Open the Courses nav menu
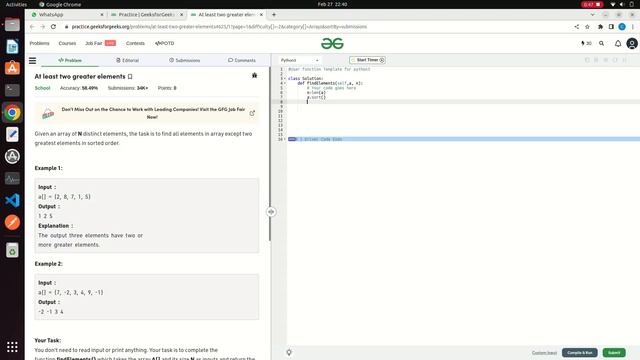This screenshot has width=640, height=360. (x=67, y=43)
